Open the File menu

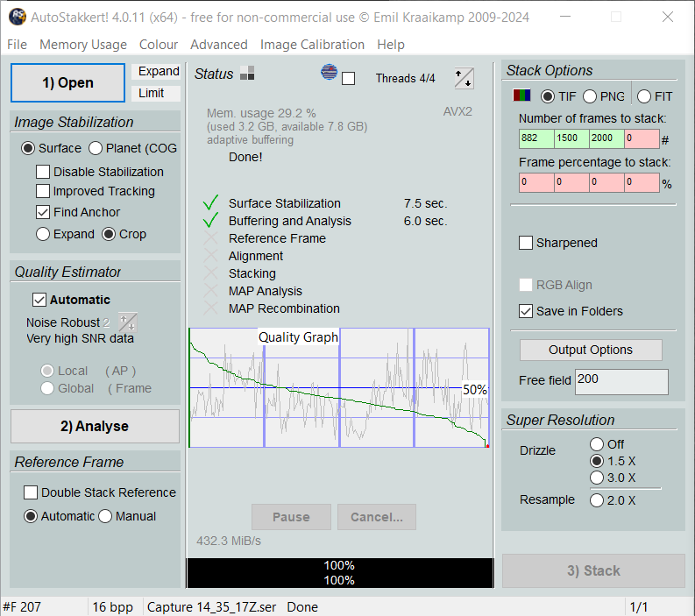click(17, 45)
